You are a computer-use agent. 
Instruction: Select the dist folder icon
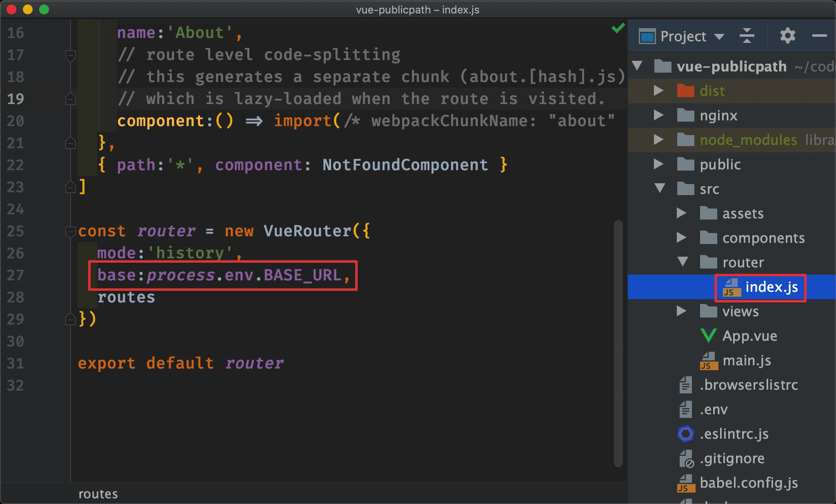click(x=685, y=90)
